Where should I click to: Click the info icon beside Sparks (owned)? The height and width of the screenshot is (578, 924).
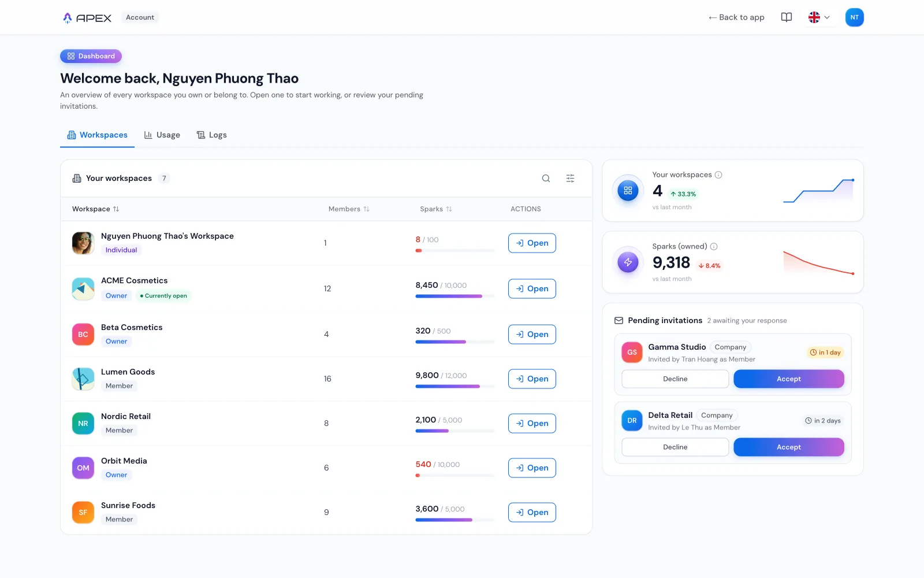[714, 246]
